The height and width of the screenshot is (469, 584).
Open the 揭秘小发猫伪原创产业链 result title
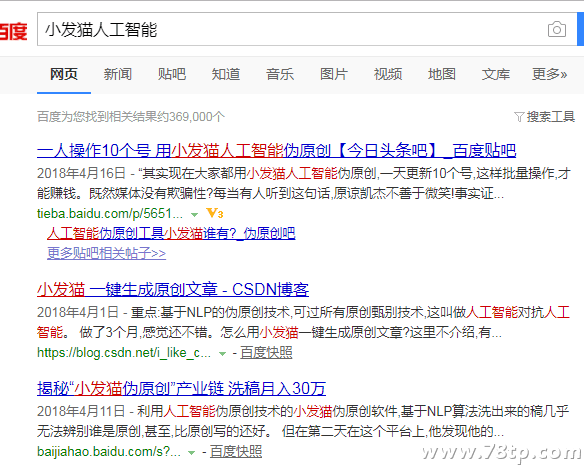coord(181,388)
